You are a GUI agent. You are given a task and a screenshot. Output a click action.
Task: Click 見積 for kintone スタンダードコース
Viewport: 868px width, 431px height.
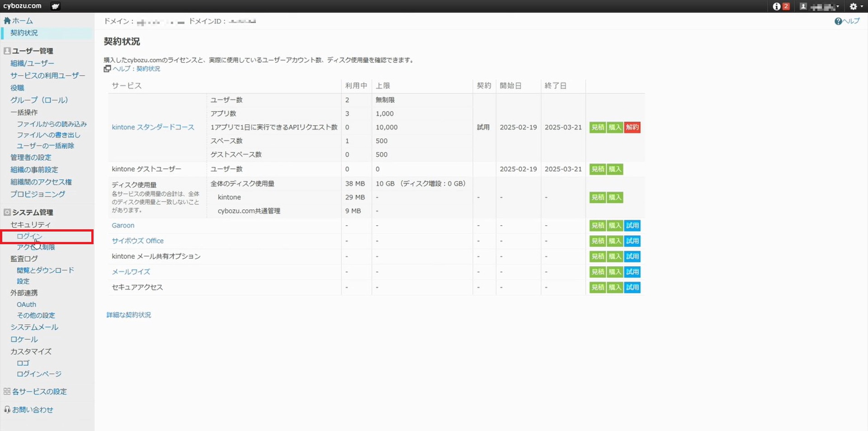pyautogui.click(x=598, y=127)
